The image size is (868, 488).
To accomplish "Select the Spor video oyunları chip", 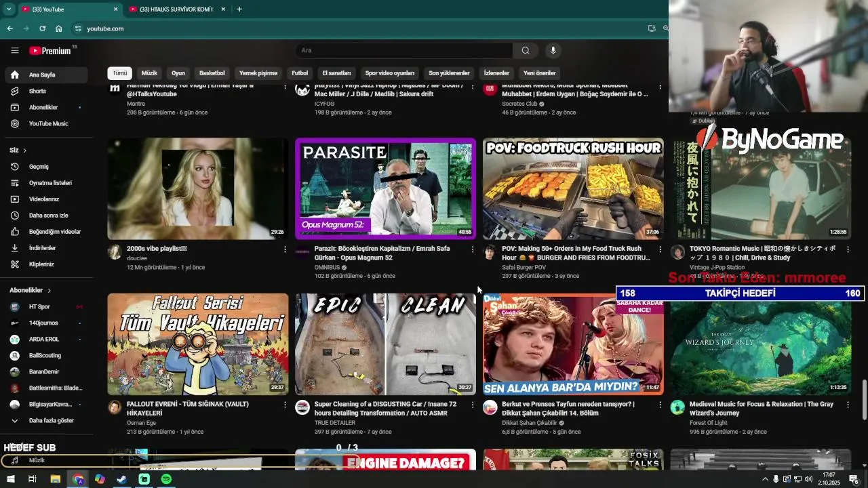I will [x=390, y=73].
